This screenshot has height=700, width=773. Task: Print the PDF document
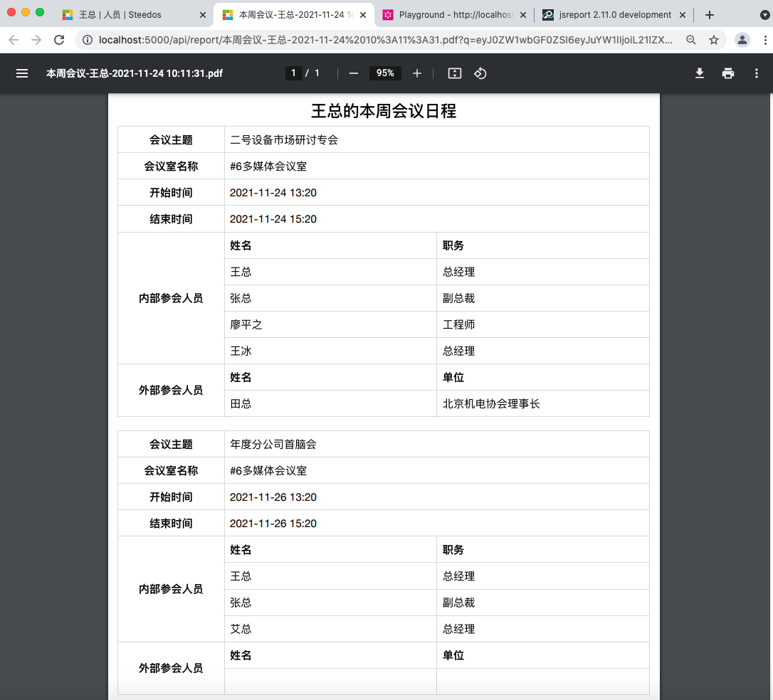[x=728, y=73]
